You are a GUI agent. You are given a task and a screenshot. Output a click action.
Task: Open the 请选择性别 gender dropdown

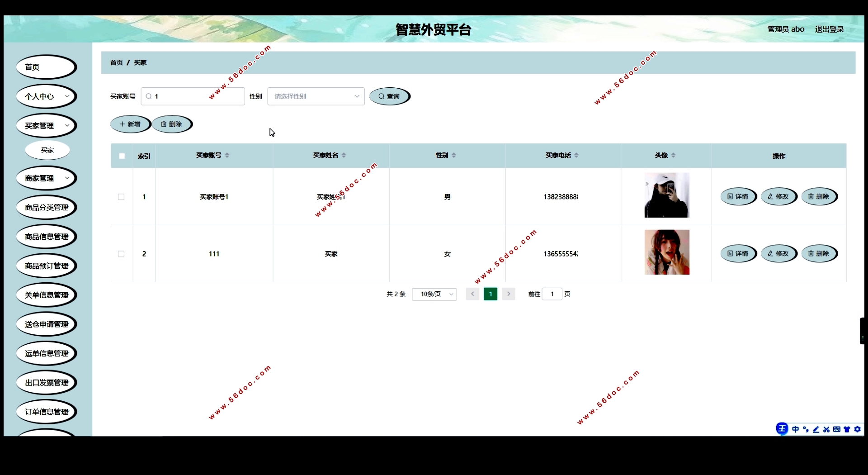tap(316, 96)
